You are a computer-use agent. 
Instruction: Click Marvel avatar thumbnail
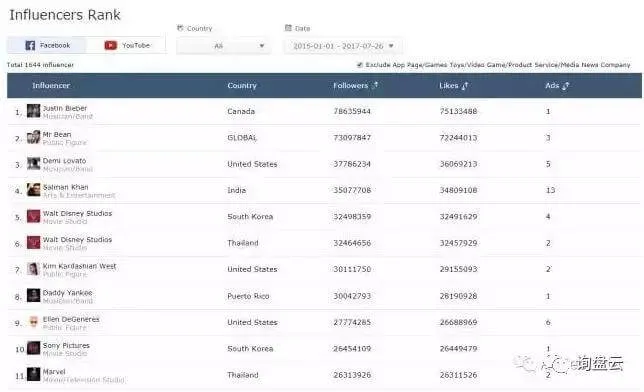click(34, 374)
